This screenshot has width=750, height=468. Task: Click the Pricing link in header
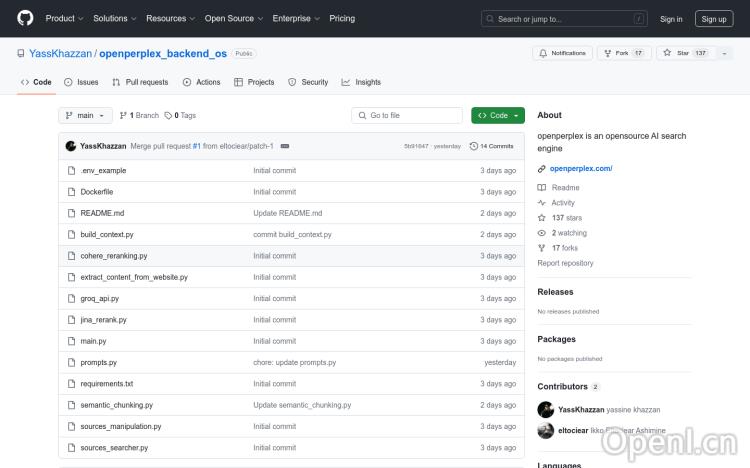[x=342, y=18]
